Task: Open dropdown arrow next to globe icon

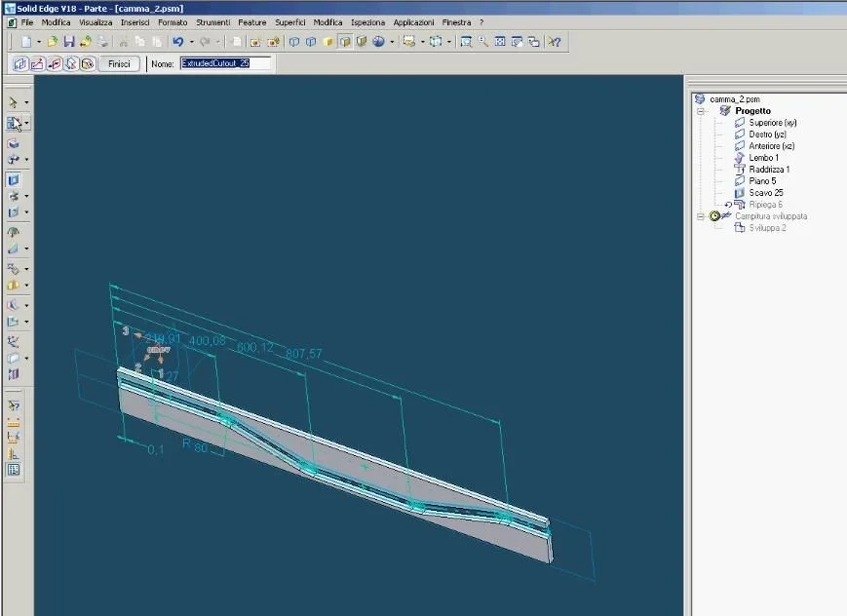Action: click(x=392, y=42)
